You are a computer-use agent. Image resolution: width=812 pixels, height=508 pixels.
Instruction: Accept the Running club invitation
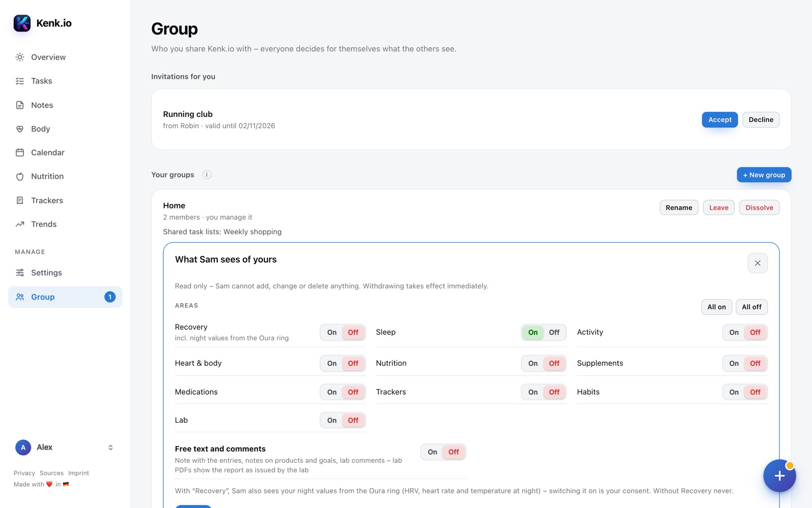coord(720,119)
